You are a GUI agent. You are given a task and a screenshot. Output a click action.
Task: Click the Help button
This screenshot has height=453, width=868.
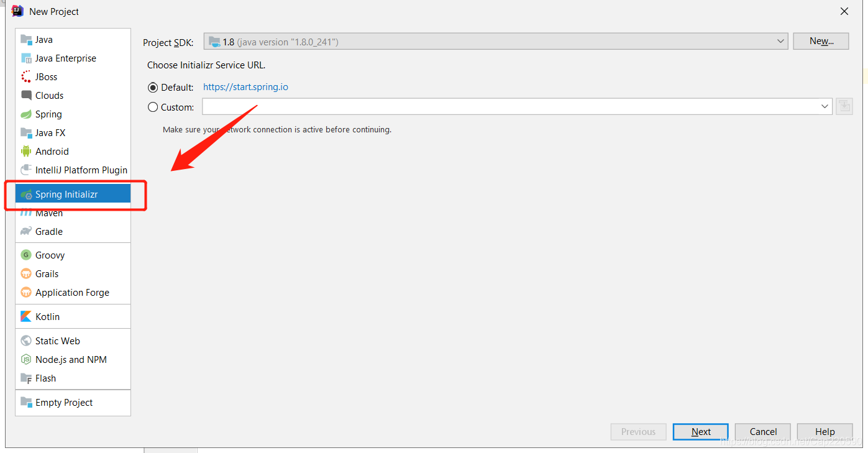(825, 432)
